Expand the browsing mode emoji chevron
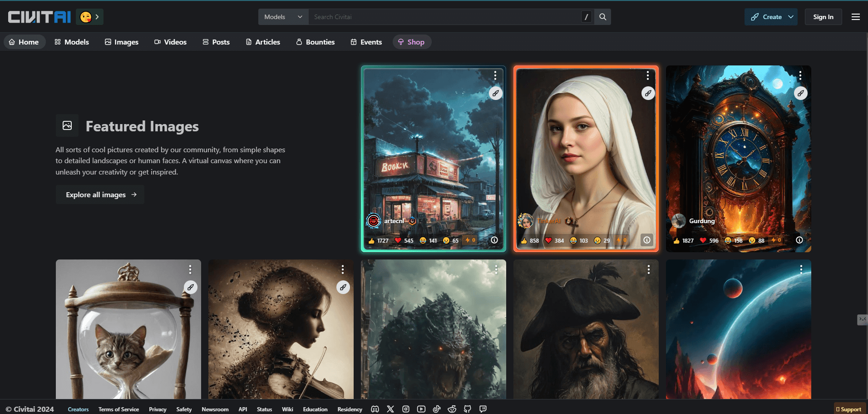The image size is (868, 414). click(x=97, y=17)
